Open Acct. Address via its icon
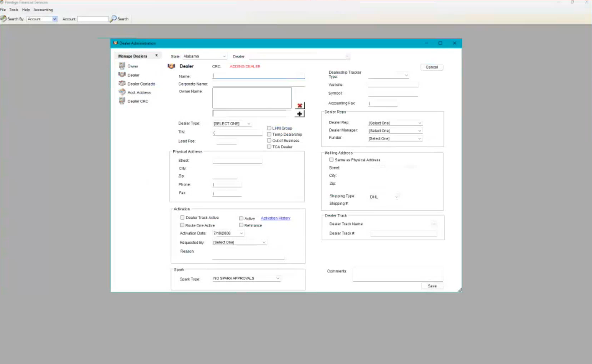 122,92
